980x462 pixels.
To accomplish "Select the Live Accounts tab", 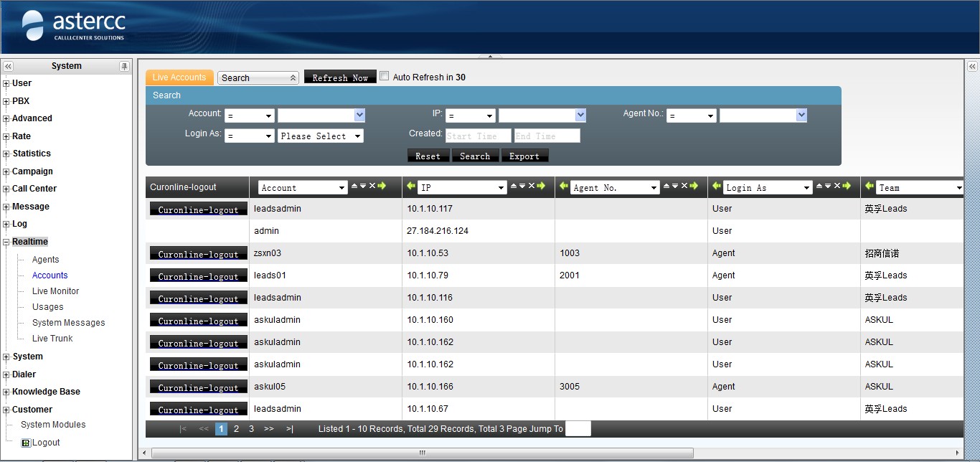I will pyautogui.click(x=179, y=77).
